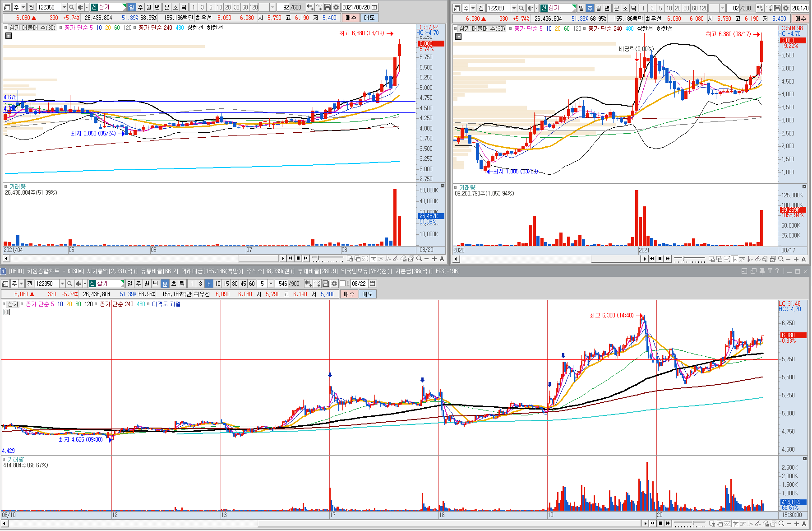Viewport: 812px width, 531px height.
Task: Save daily chart using floppy disk icon
Action: pyautogui.click(x=328, y=7)
